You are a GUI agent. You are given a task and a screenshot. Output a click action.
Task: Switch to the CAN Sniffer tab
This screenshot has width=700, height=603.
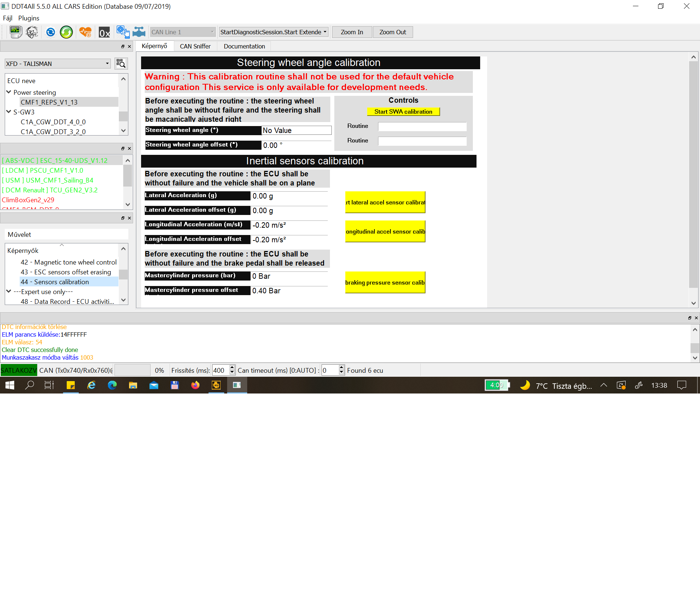click(195, 46)
